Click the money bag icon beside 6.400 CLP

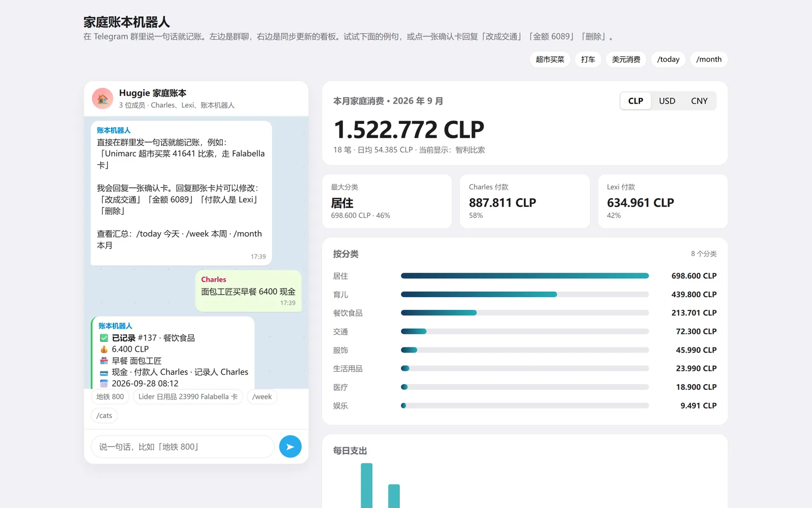[104, 349]
